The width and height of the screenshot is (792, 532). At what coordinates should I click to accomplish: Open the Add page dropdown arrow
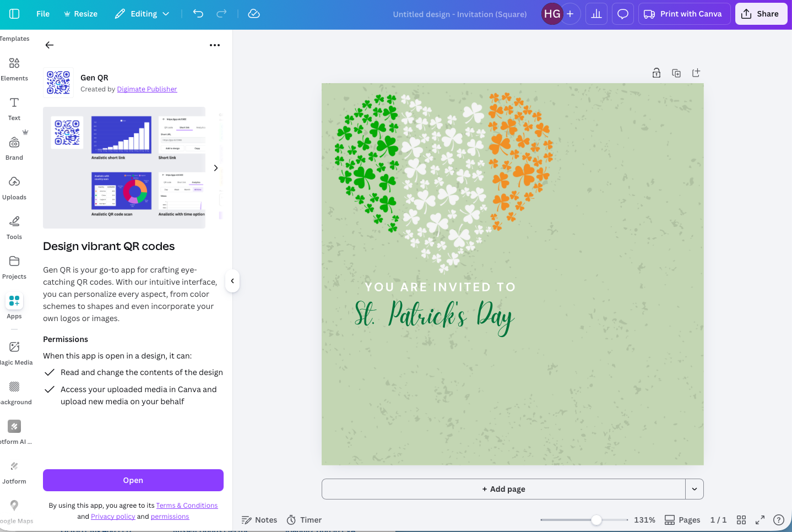695,488
